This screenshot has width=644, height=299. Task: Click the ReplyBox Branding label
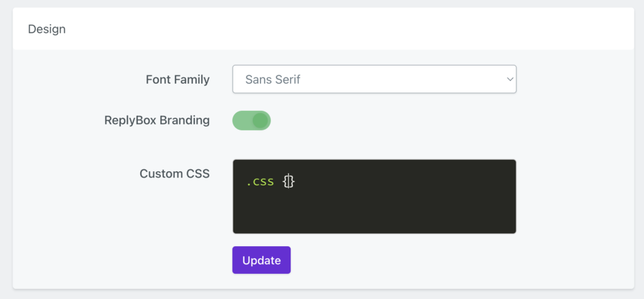(157, 120)
